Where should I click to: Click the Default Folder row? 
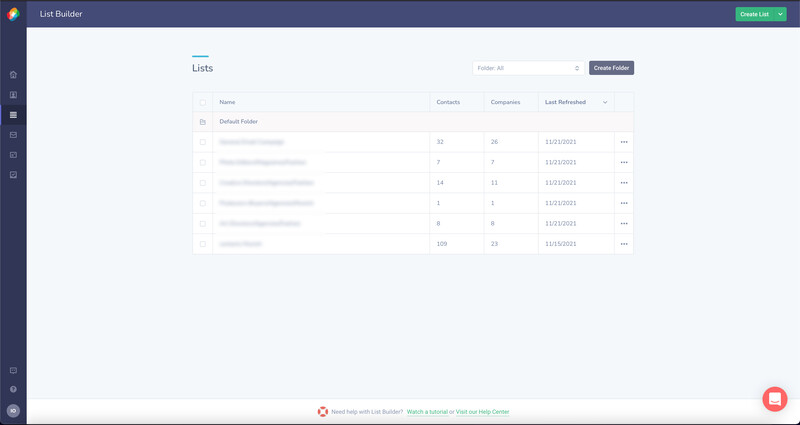[x=413, y=122]
